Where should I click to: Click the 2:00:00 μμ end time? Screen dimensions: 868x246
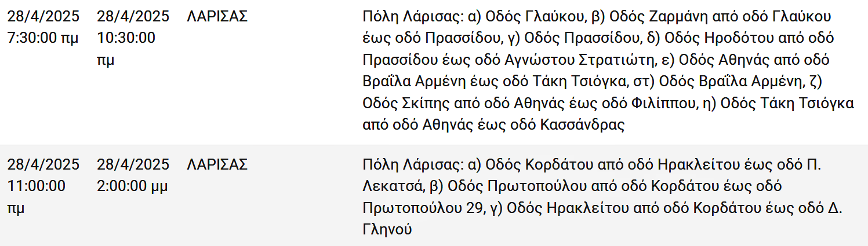pyautogui.click(x=133, y=187)
